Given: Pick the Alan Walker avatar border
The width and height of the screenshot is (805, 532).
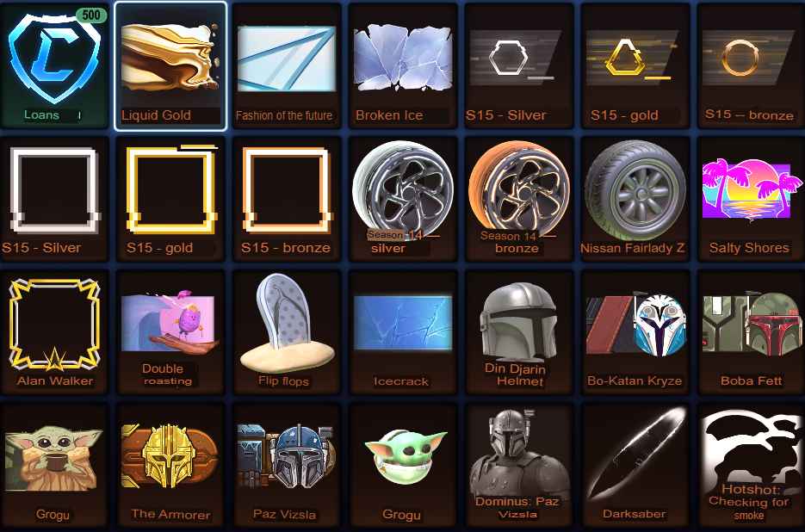Looking at the screenshot, I should (54, 331).
